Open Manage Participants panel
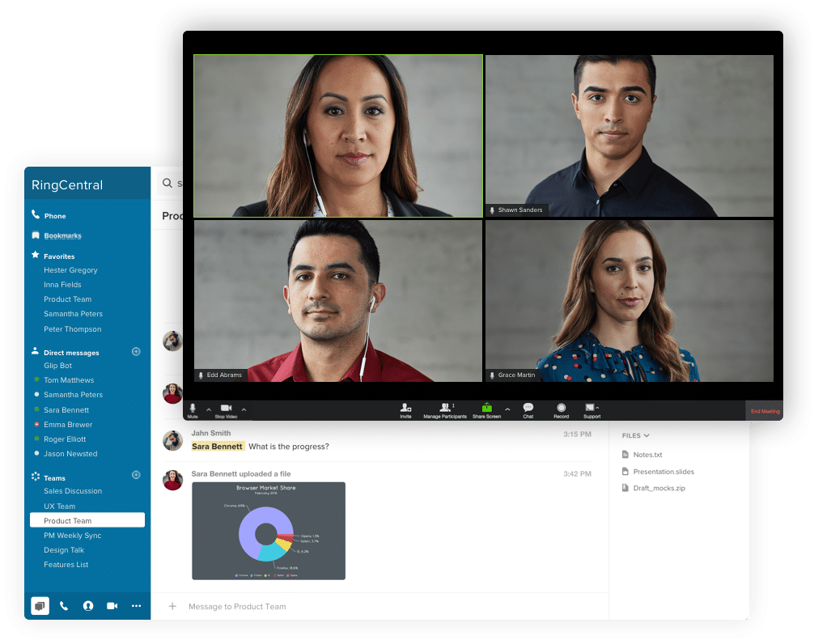This screenshot has height=644, width=814. point(445,409)
